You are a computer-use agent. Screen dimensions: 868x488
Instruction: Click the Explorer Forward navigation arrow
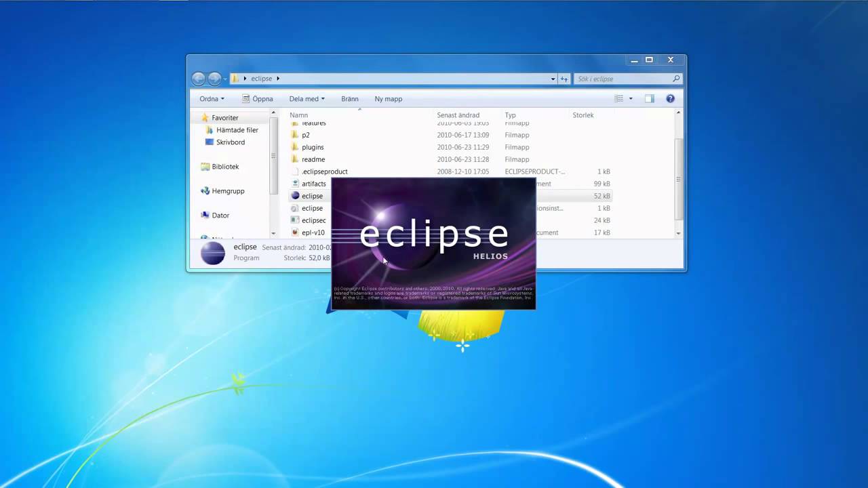pyautogui.click(x=214, y=79)
